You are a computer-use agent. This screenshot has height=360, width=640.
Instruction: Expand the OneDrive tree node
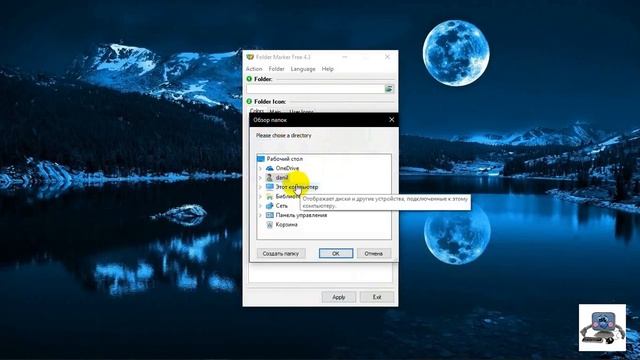coord(260,168)
